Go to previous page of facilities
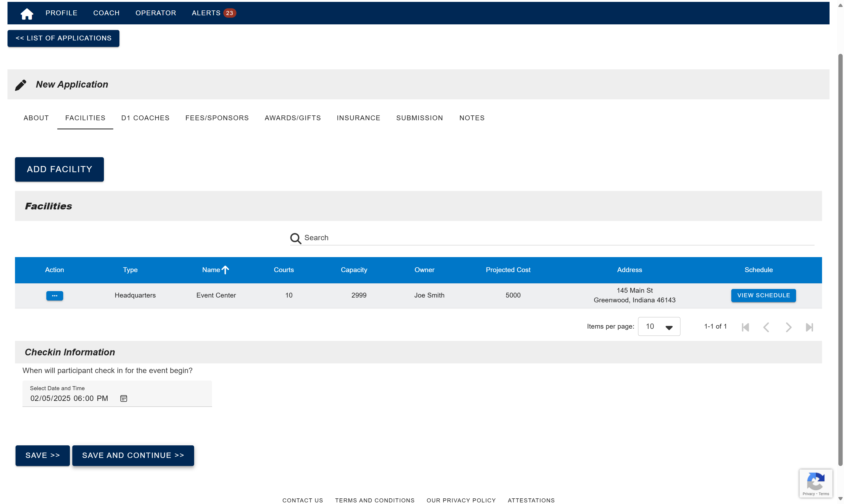Screen dimensions: 844x504 click(x=766, y=327)
